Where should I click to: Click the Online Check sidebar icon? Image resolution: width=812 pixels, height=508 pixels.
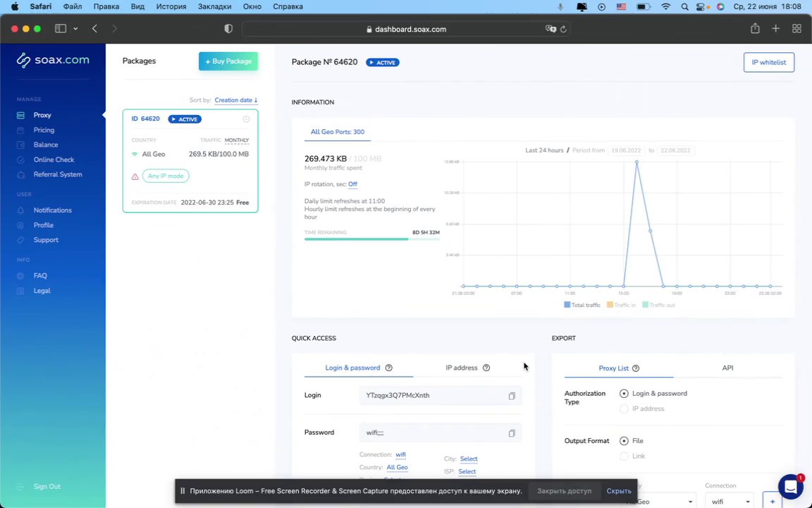click(x=20, y=159)
